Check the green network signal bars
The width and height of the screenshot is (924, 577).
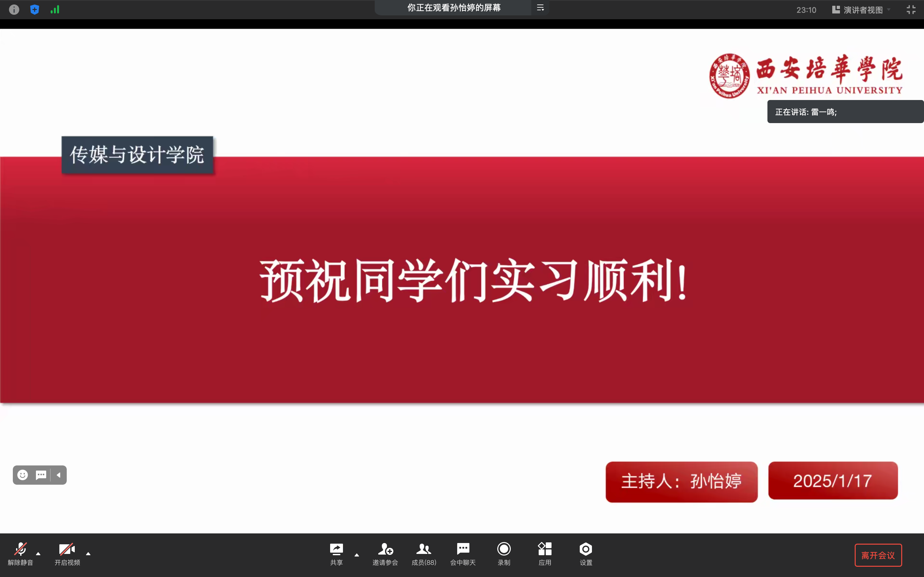tap(55, 10)
